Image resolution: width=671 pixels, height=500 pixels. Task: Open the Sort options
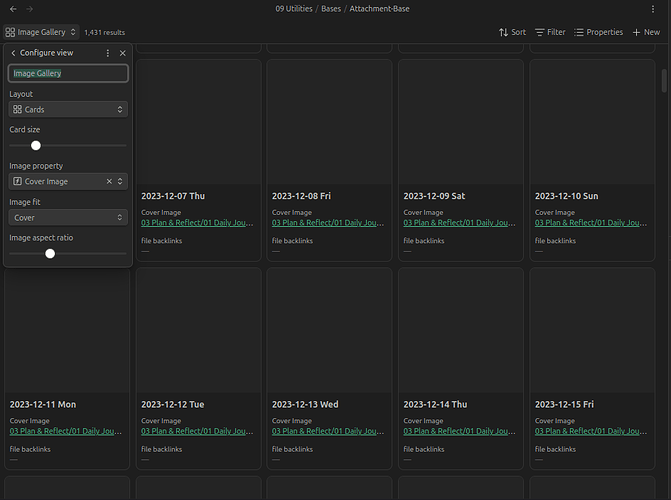(x=512, y=32)
